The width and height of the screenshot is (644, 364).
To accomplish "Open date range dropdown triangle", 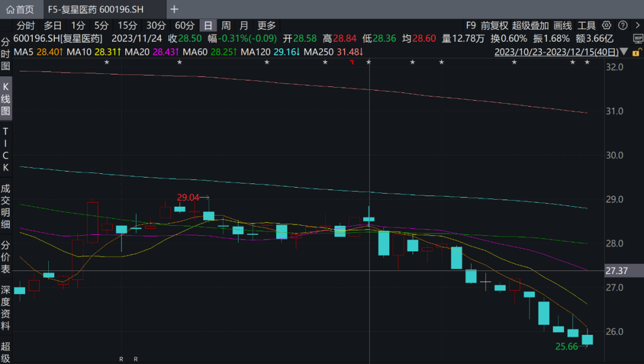I will tap(624, 52).
